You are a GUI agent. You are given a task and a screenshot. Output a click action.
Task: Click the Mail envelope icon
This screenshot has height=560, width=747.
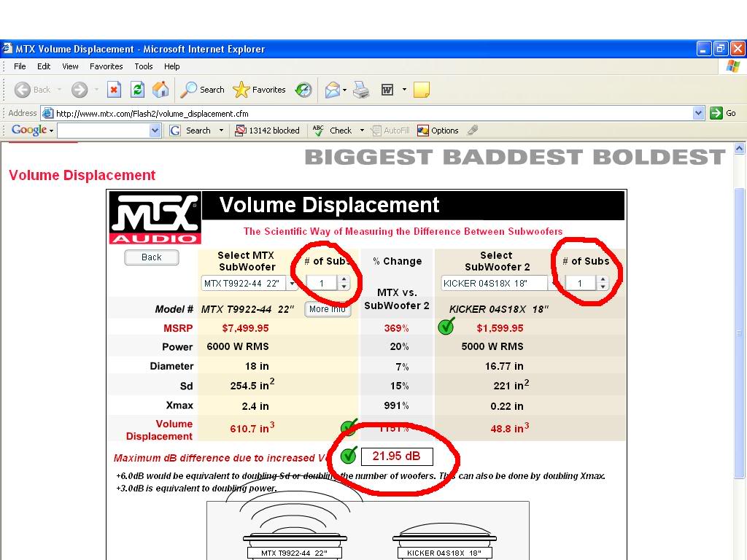tap(333, 90)
